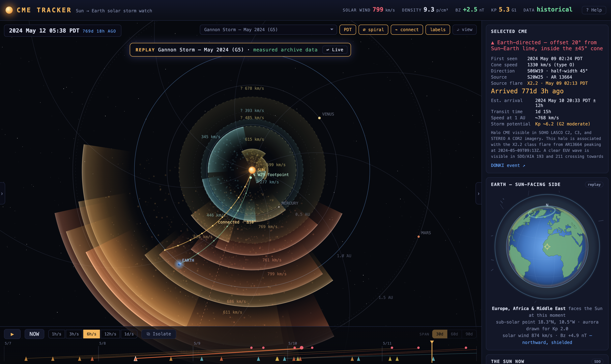Click the "Arrived 771d 3h ago" text

tap(527, 91)
